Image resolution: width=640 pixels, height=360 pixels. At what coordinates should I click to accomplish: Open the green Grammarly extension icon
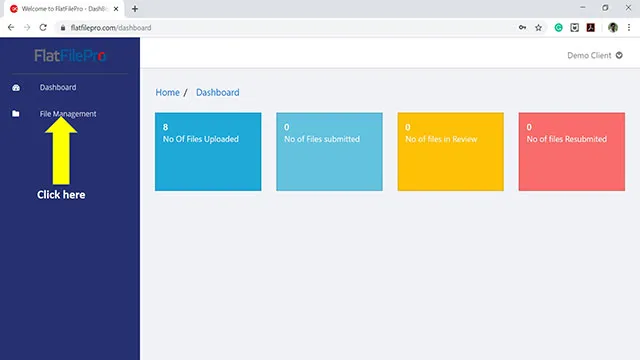(x=558, y=28)
